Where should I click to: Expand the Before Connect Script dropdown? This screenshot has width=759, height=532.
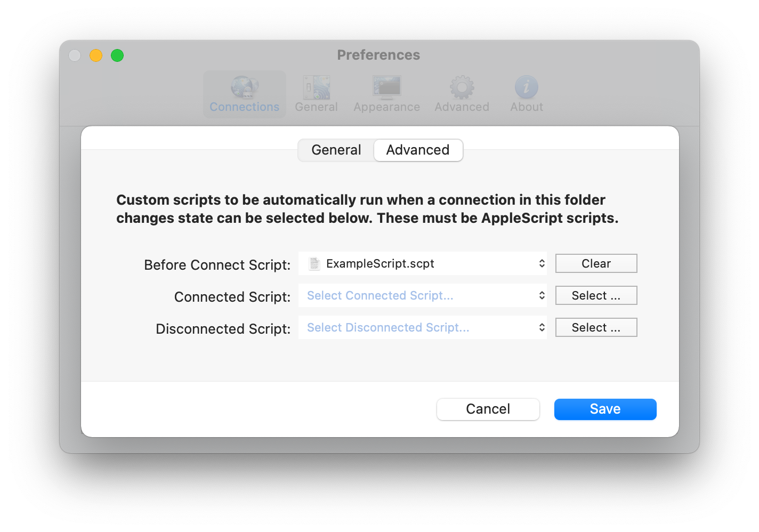(423, 263)
